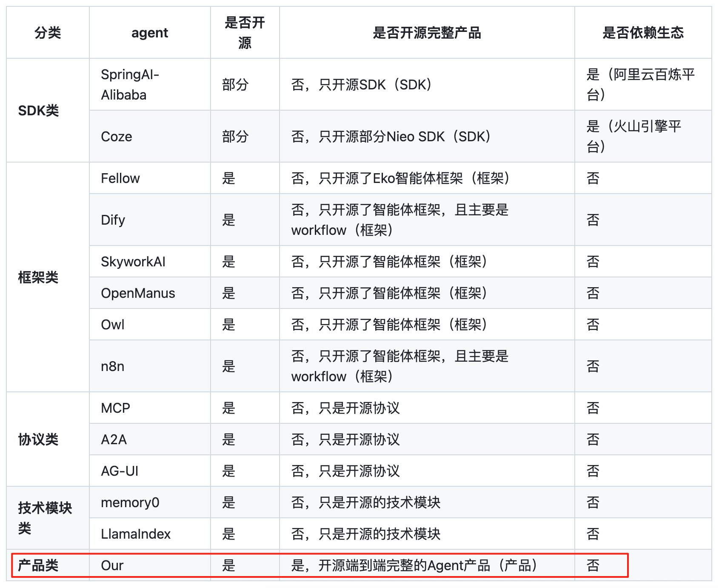Click the 分类 column header
The height and width of the screenshot is (588, 719).
(x=48, y=33)
